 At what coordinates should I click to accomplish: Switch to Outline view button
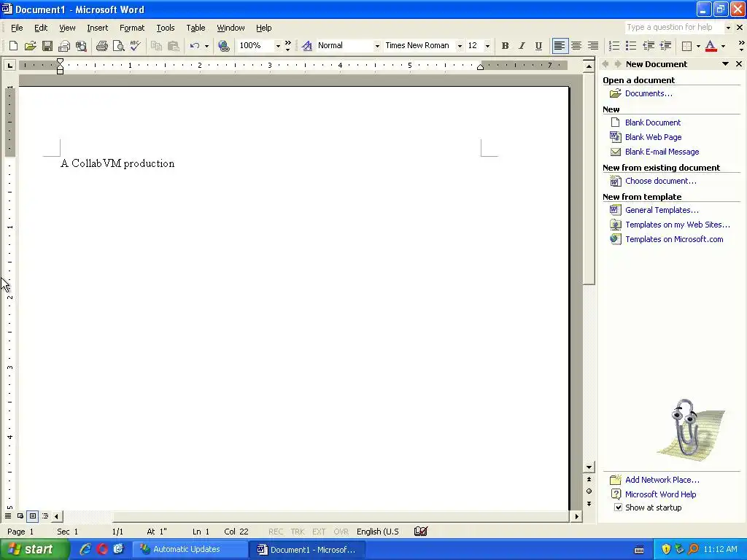point(44,516)
